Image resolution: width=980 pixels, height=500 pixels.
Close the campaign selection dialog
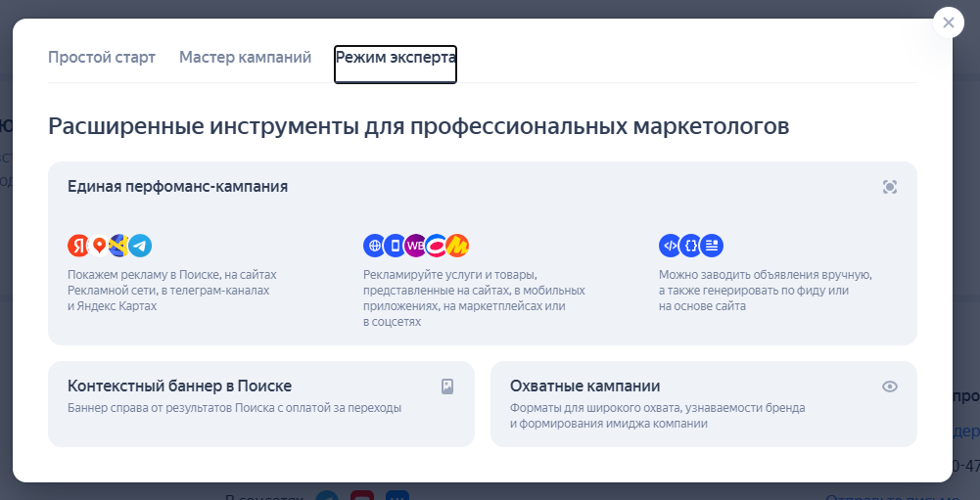949,22
